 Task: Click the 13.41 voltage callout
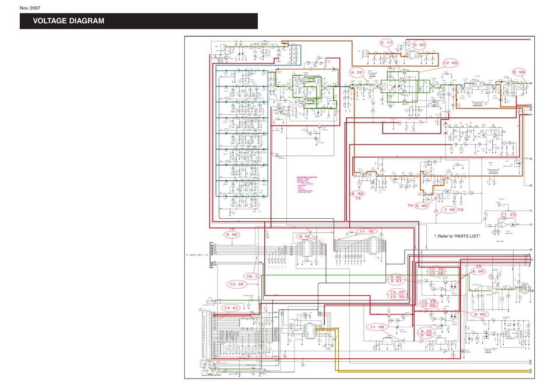[230, 307]
